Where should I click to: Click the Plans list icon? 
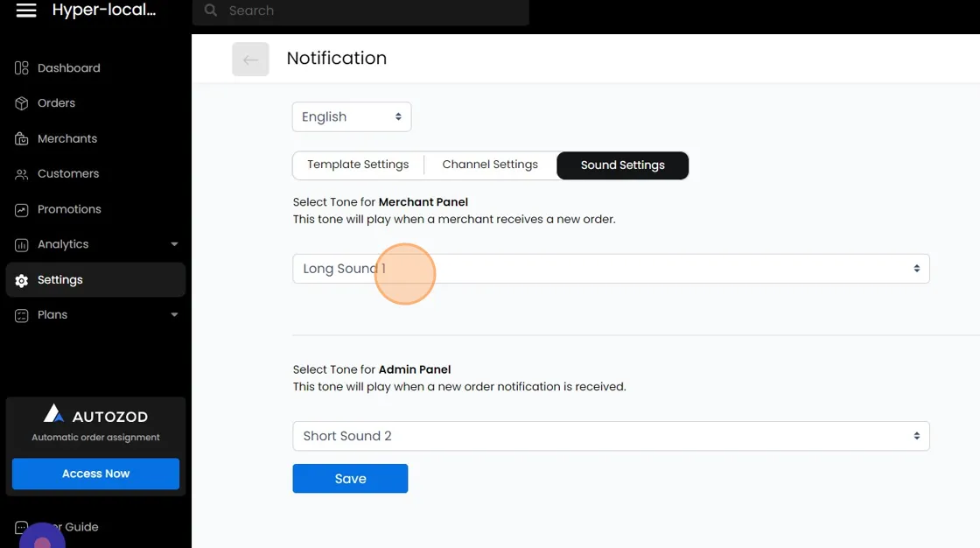21,315
